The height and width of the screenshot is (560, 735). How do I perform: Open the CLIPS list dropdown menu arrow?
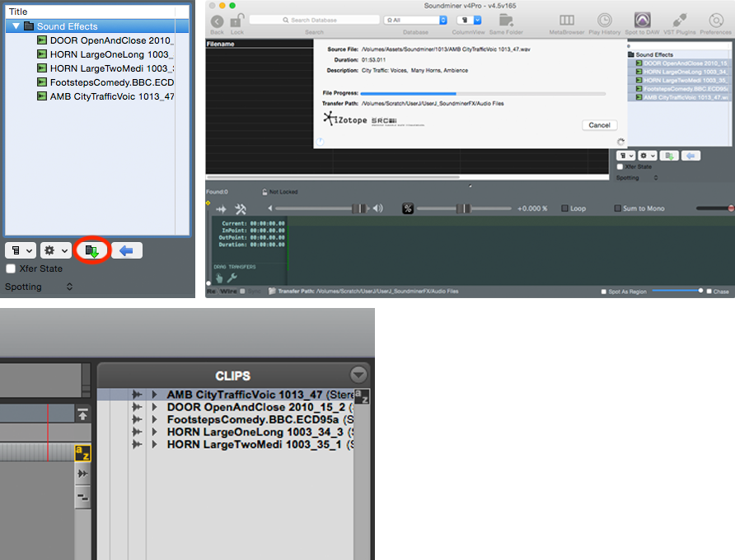click(358, 375)
